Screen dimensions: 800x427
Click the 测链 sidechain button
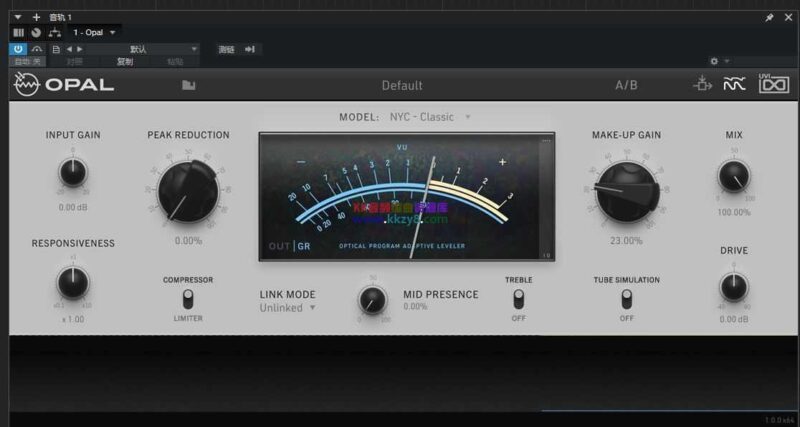pyautogui.click(x=227, y=49)
